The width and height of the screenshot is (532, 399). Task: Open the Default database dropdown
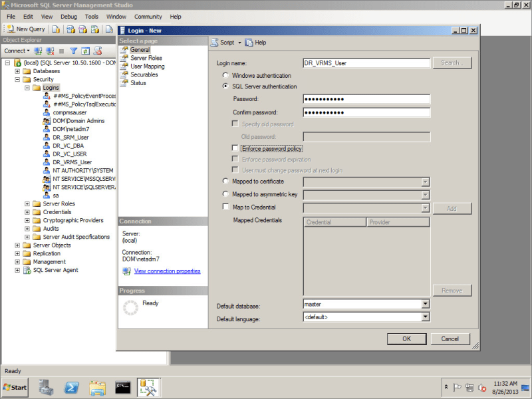point(425,304)
